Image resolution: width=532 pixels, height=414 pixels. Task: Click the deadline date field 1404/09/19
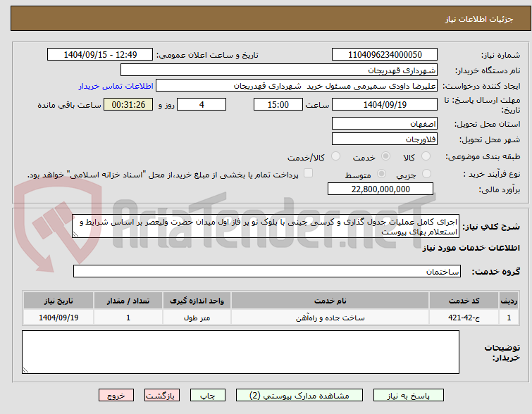point(385,104)
